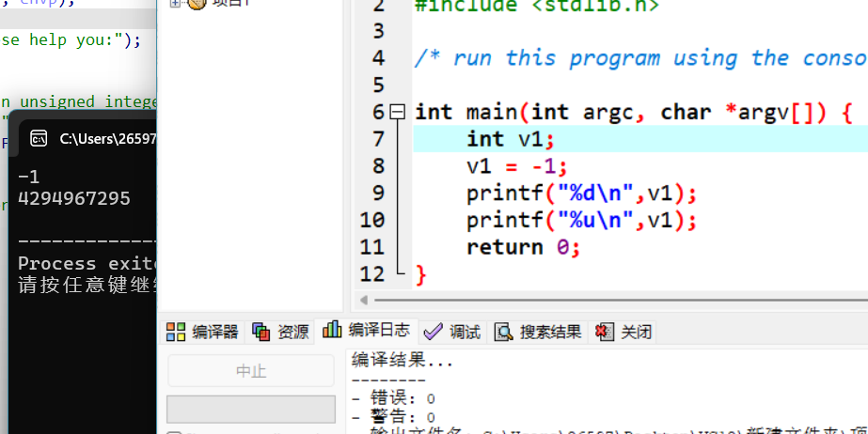Click the compile progress bar
This screenshot has width=868, height=434.
click(251, 409)
